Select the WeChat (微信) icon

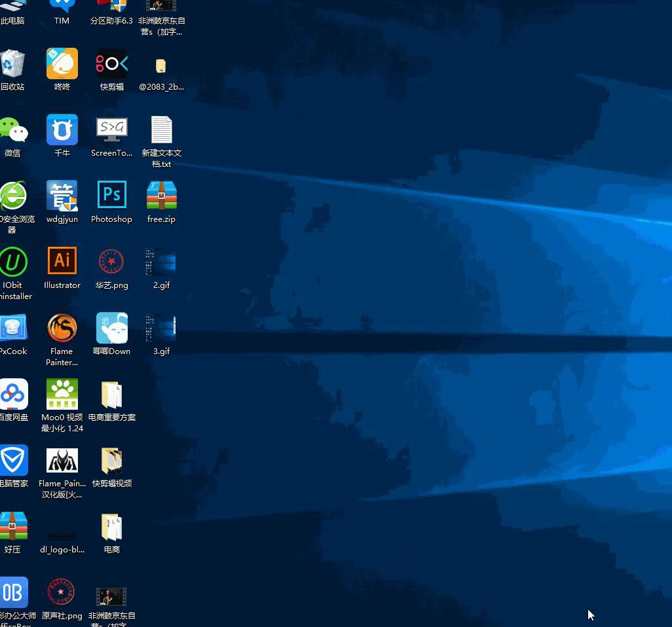point(13,130)
